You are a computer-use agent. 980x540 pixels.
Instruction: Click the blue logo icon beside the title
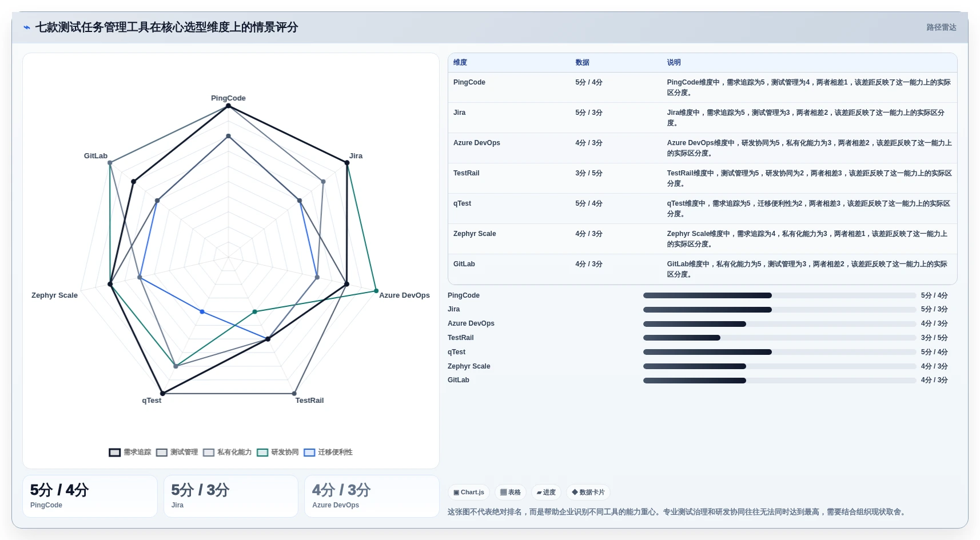point(27,27)
